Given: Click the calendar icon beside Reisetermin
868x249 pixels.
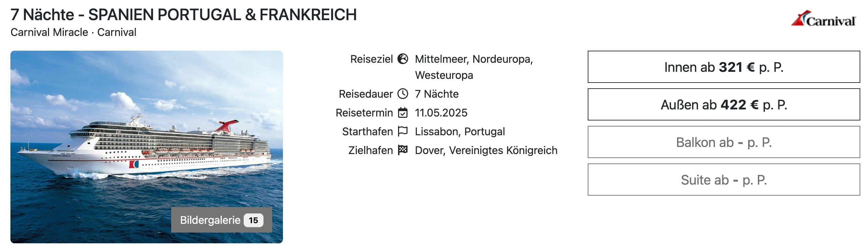Looking at the screenshot, I should [x=403, y=112].
